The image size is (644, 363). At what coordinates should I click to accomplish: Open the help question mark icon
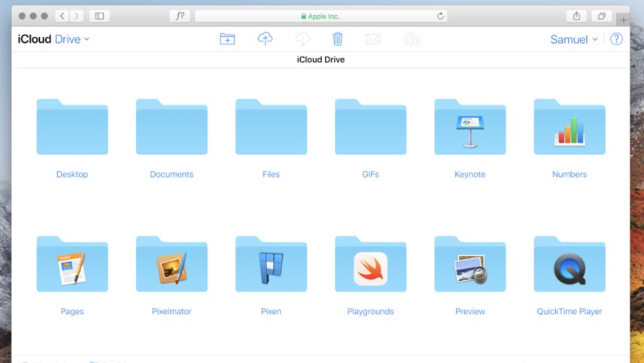(x=616, y=39)
